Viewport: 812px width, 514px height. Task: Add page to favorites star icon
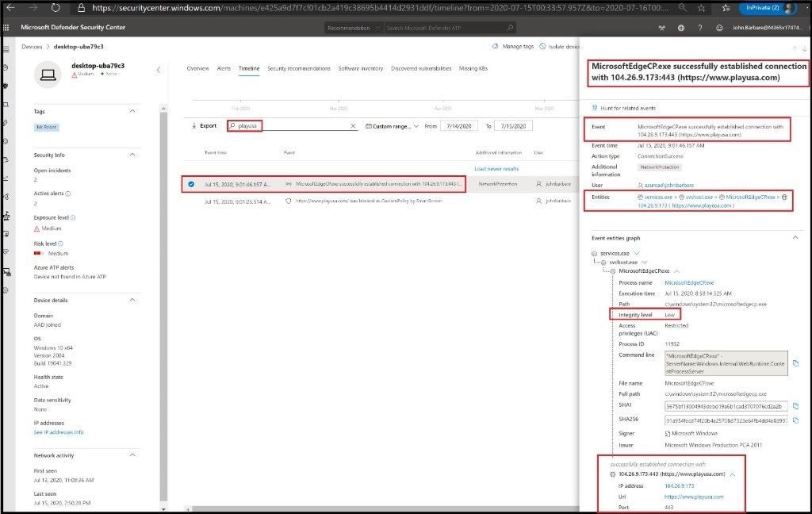(701, 8)
